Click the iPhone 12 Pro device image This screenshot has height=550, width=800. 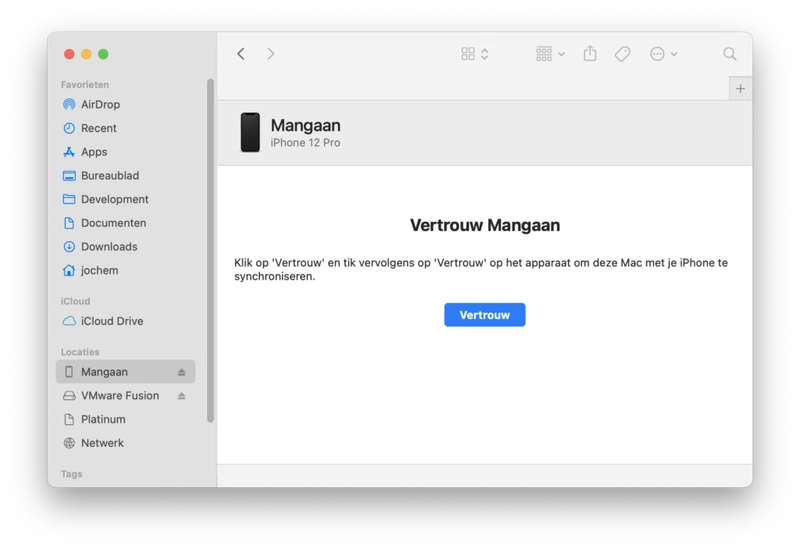250,132
